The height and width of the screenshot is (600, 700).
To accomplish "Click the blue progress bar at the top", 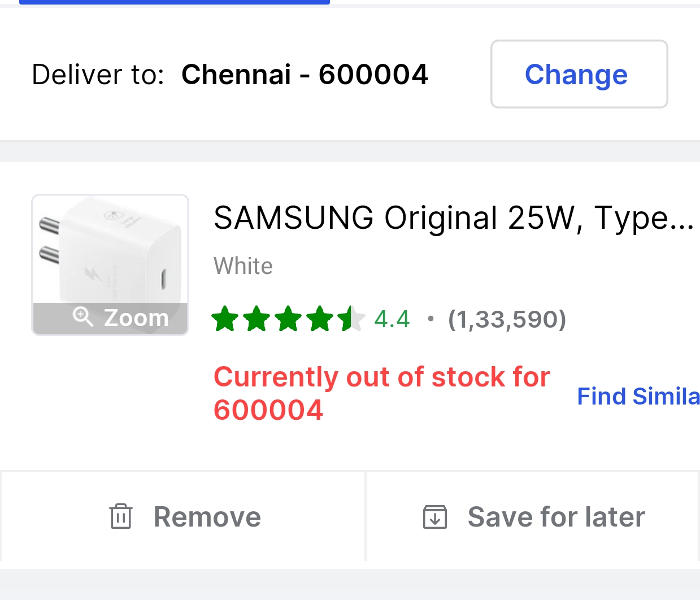I will [x=174, y=2].
